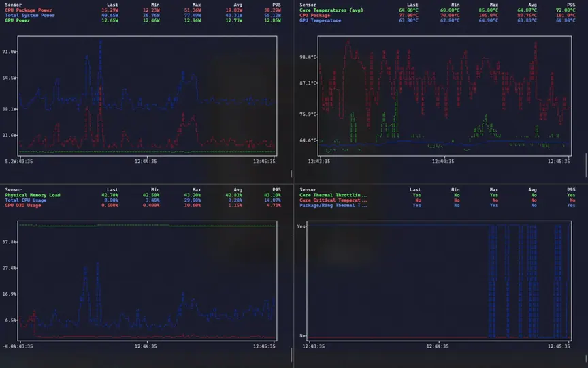Click the CPU Package Avg value 87.76°C
Screen dimensions: 588x368
pyautogui.click(x=527, y=16)
